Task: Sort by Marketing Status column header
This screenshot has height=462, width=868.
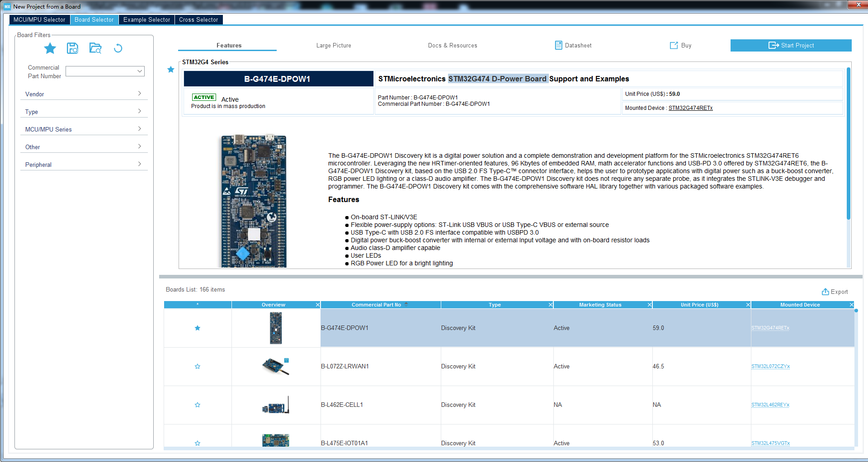Action: pyautogui.click(x=600, y=305)
